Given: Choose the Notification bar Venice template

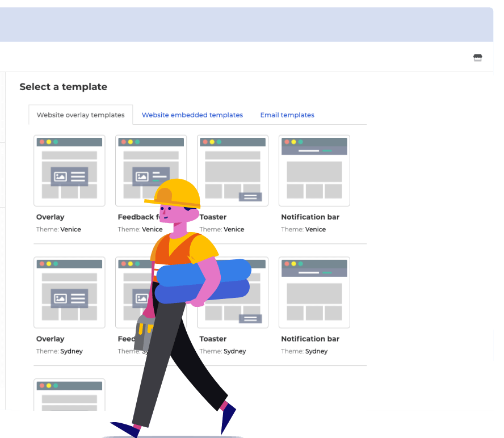Looking at the screenshot, I should (314, 170).
